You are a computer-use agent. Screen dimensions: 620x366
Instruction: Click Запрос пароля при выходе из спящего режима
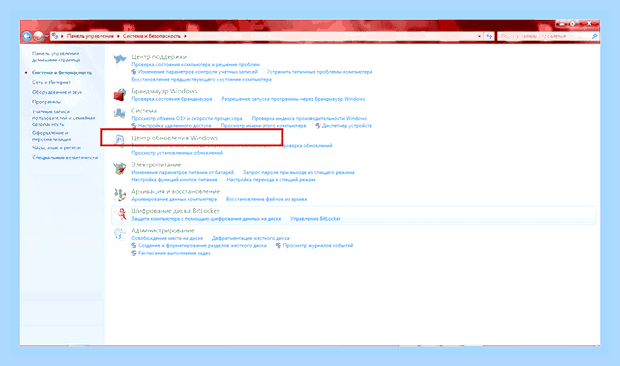299,172
